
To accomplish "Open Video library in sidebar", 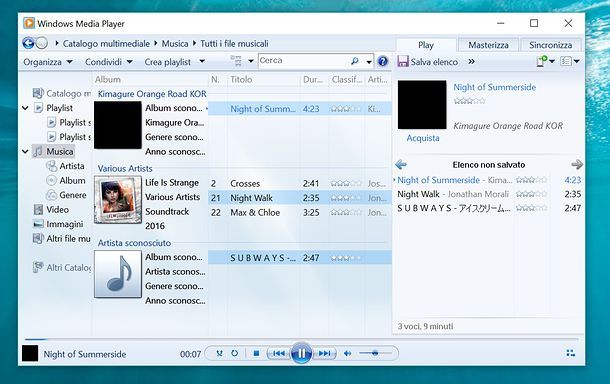I will (51, 210).
